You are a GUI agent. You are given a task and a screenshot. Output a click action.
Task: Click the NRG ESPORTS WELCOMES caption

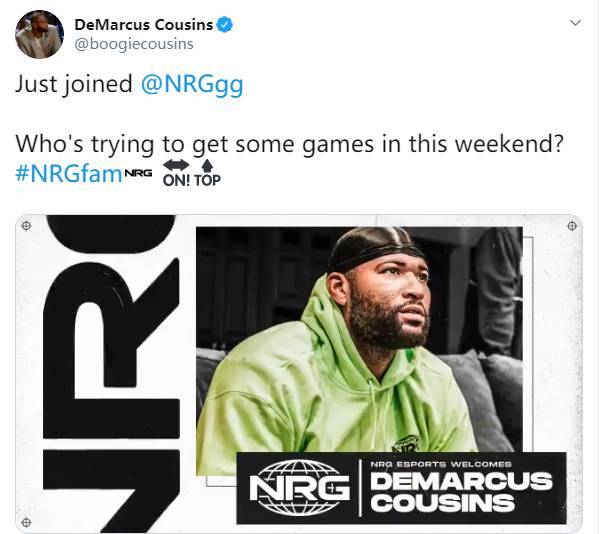(441, 464)
